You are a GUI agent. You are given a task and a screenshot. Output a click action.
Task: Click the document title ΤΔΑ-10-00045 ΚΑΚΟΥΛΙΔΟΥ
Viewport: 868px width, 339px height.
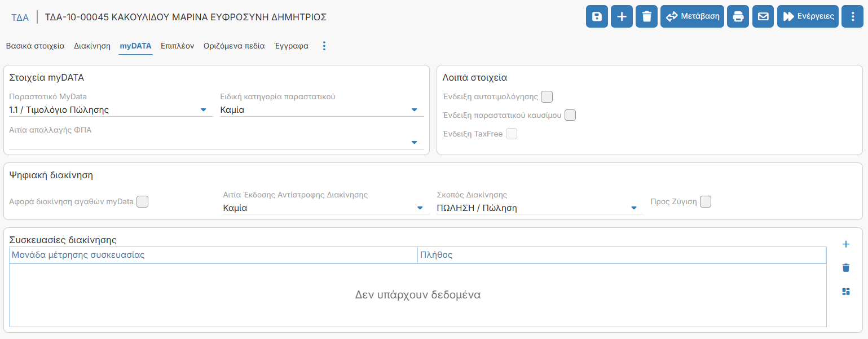pyautogui.click(x=186, y=17)
